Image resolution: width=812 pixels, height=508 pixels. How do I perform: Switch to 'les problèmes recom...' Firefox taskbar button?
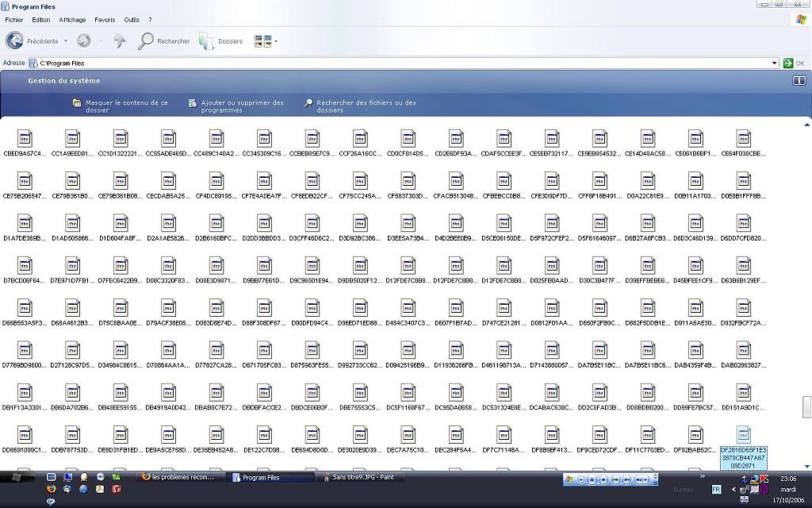178,477
